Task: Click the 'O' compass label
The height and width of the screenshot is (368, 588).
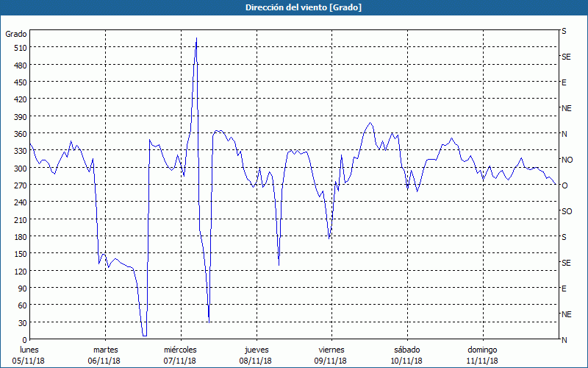Action: click(564, 185)
